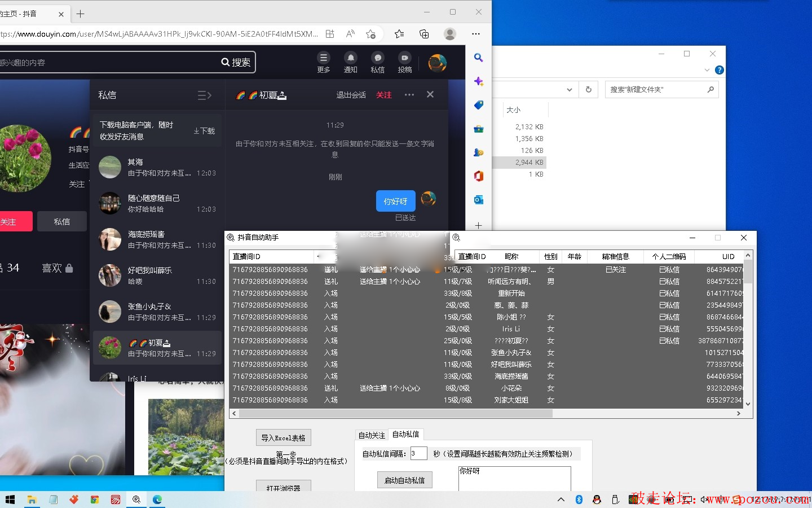Click the gray 私信 button on profile page
This screenshot has width=812, height=508.
tap(62, 222)
